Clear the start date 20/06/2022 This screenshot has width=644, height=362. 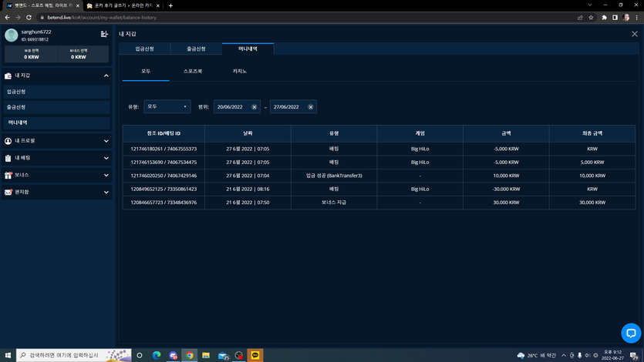coord(255,107)
